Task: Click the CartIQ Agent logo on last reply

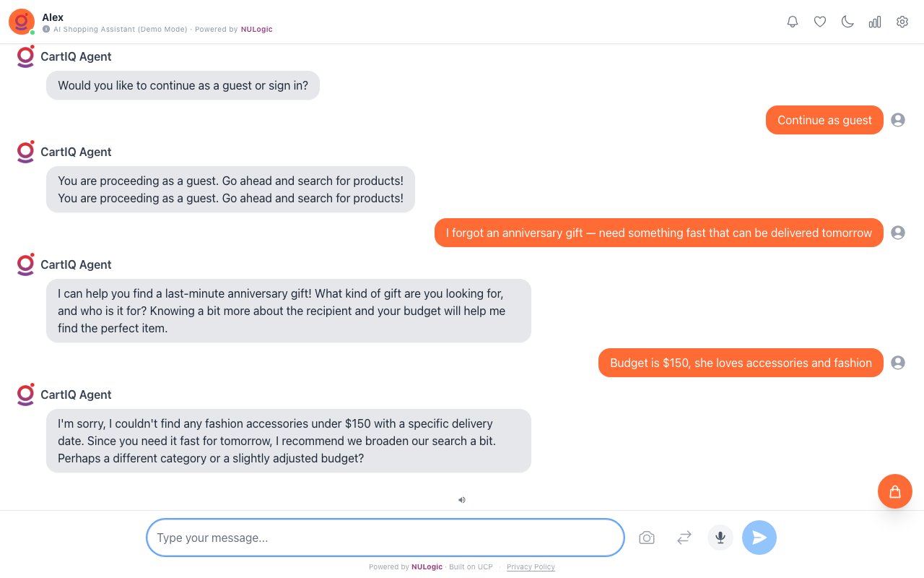Action: pos(26,394)
